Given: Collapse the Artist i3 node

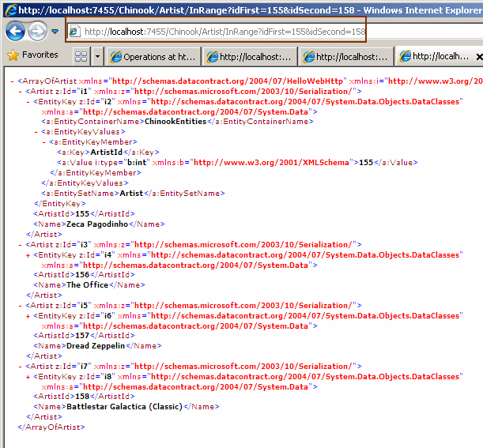Looking at the screenshot, I should click(20, 245).
